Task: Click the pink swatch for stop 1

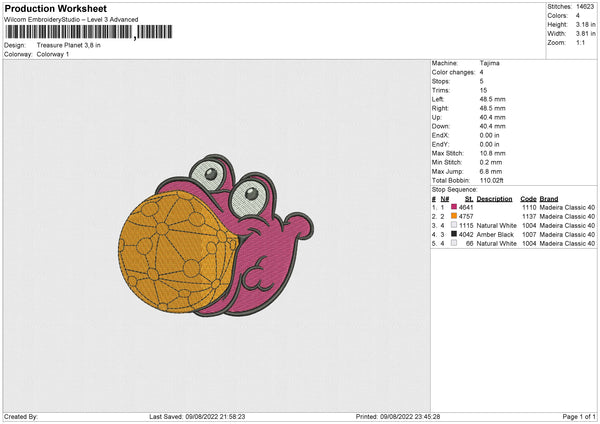Action: click(x=454, y=207)
